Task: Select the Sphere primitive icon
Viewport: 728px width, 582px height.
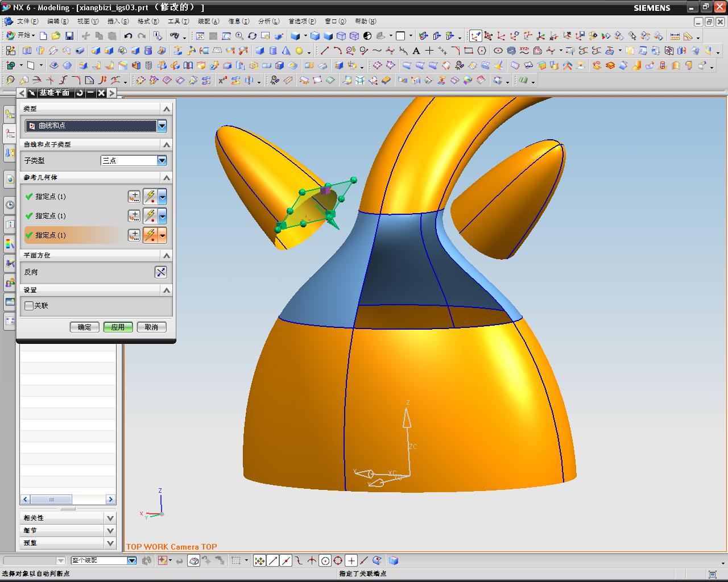Action: pos(299,51)
